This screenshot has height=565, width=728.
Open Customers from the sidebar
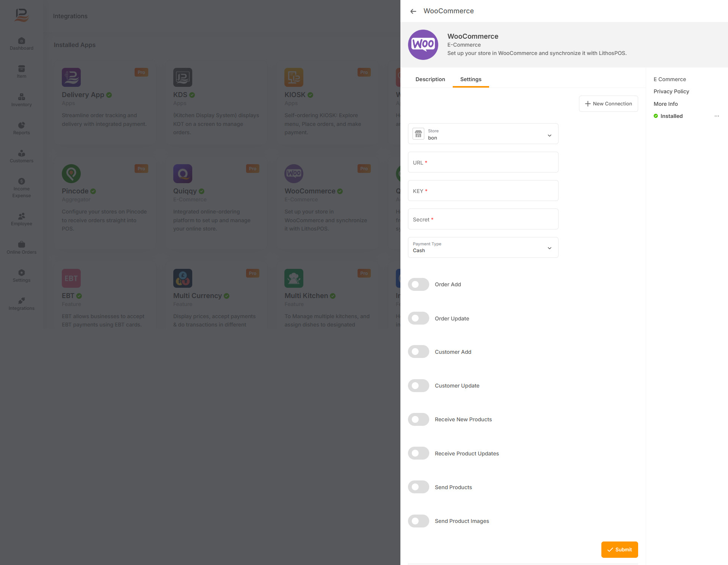[22, 156]
